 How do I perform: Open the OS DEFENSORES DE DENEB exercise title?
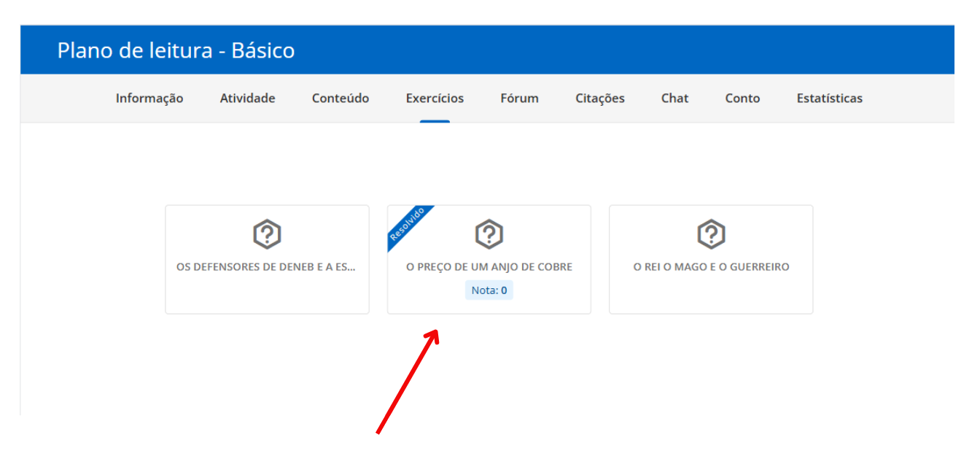(266, 267)
